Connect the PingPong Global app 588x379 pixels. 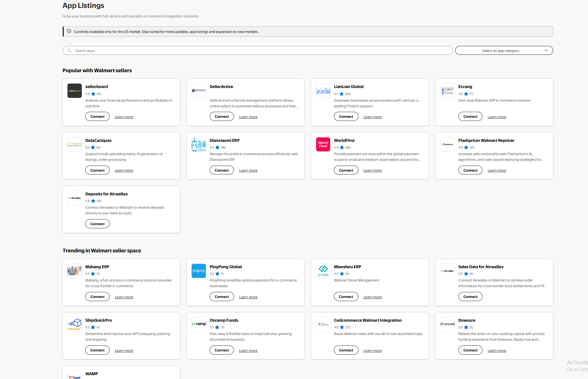(x=222, y=297)
